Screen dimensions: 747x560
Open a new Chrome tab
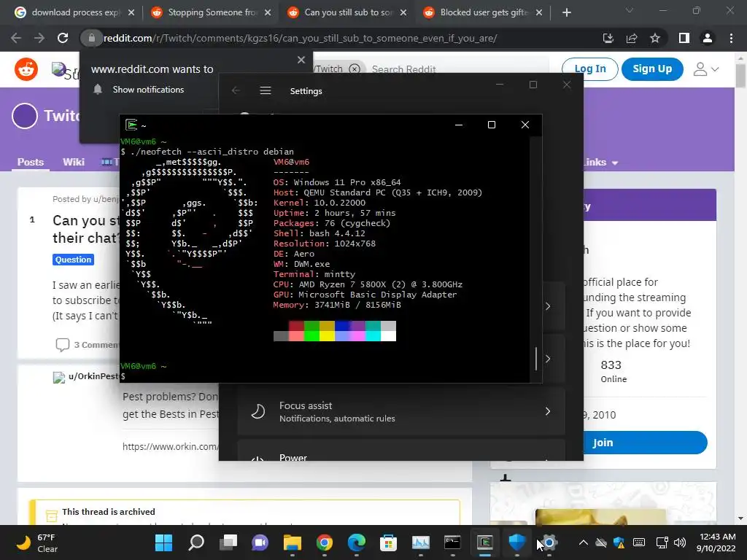[x=566, y=12]
